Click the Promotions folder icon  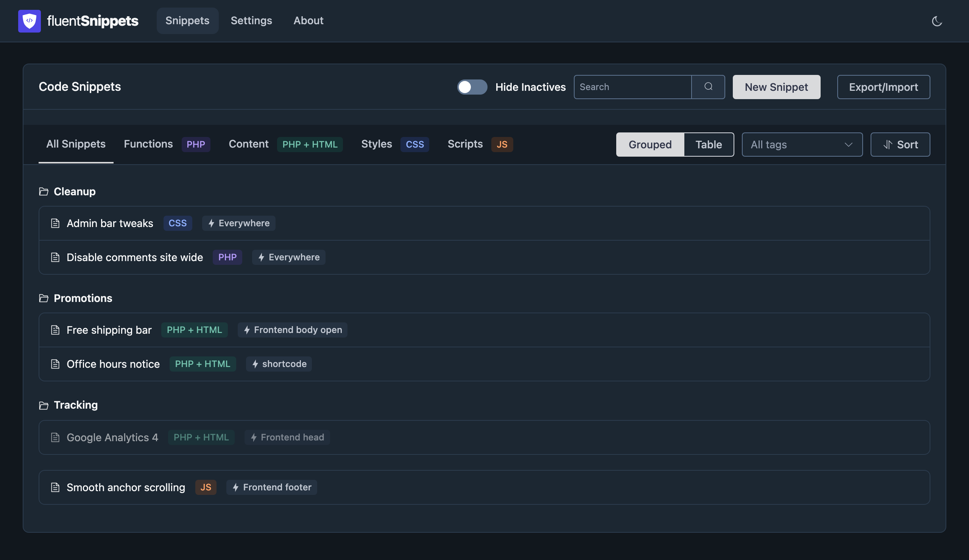(x=44, y=298)
